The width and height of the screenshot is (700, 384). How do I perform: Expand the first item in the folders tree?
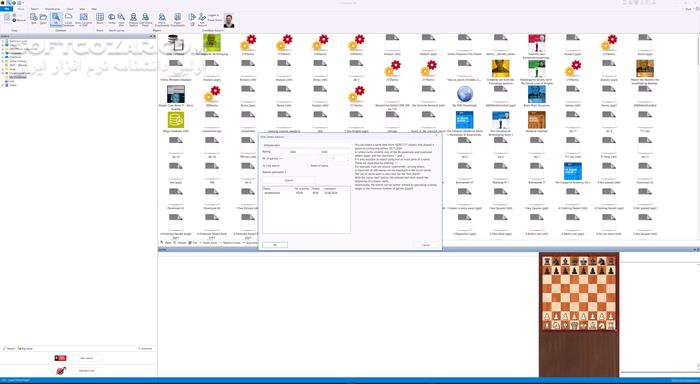(3, 41)
